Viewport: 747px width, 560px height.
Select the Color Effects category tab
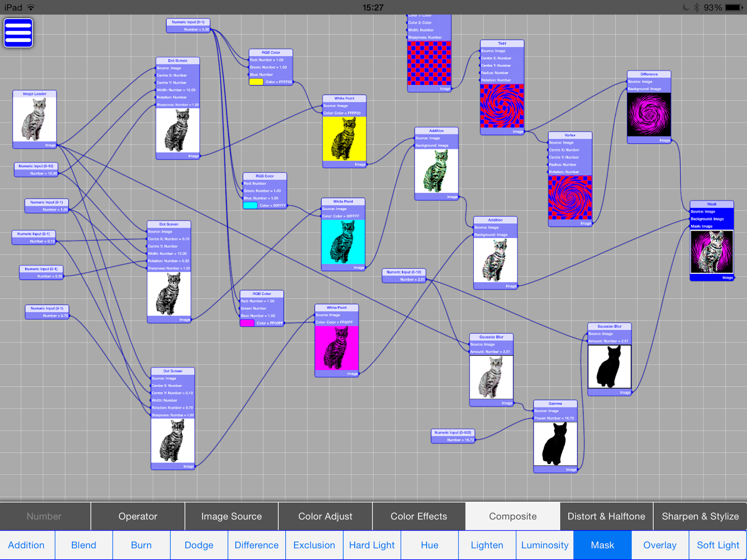coord(419,516)
